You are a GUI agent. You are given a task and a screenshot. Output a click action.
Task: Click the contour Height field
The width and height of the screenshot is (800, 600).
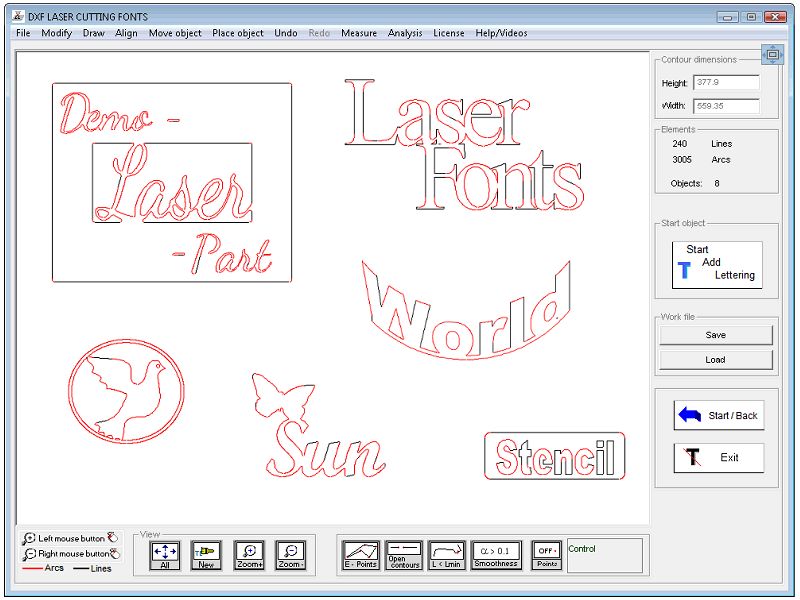[725, 83]
